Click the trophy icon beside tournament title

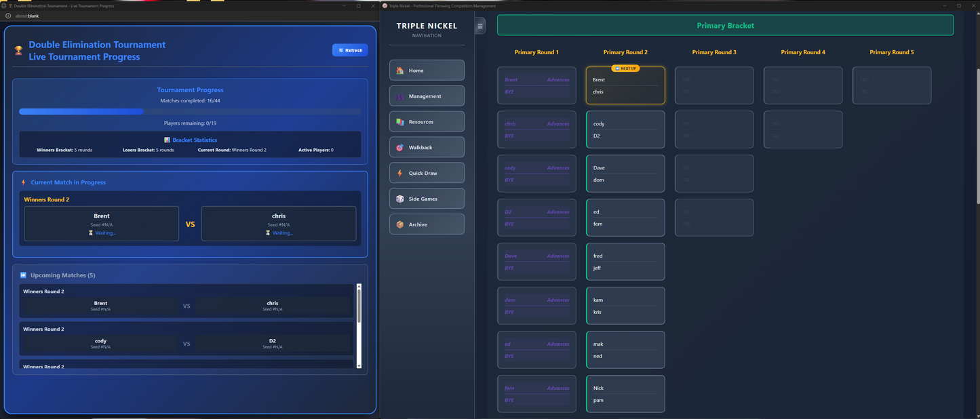19,51
